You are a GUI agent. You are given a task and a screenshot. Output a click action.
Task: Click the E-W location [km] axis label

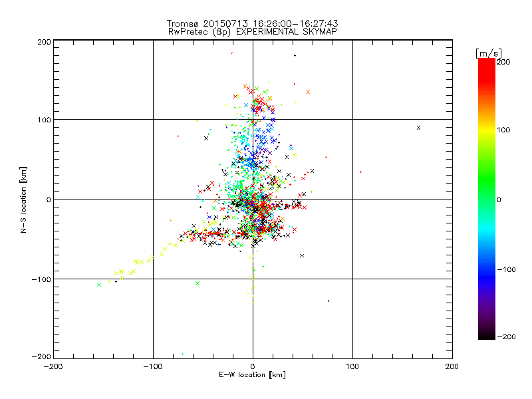(x=253, y=375)
